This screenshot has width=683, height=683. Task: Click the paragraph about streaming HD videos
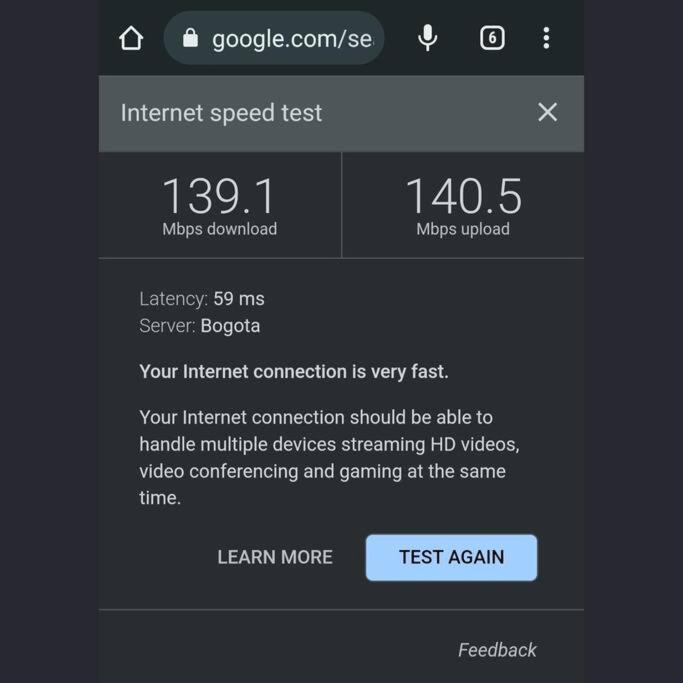329,457
